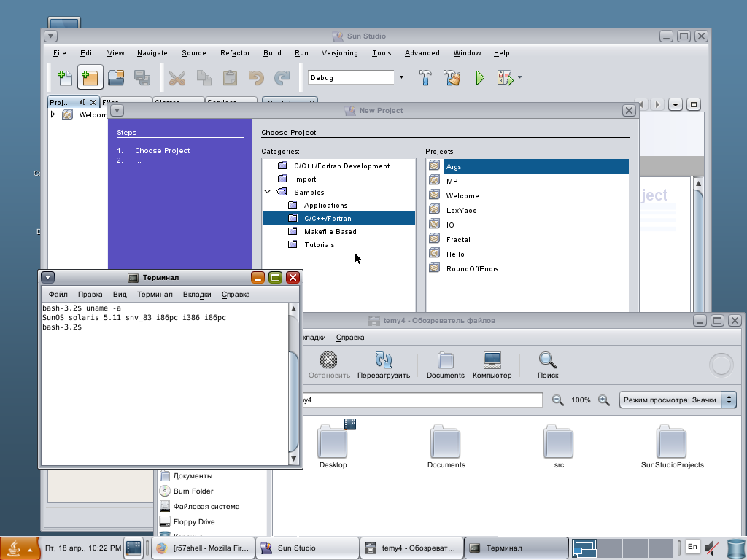Open the dropdown arrow beside Debug Project icon

click(519, 77)
